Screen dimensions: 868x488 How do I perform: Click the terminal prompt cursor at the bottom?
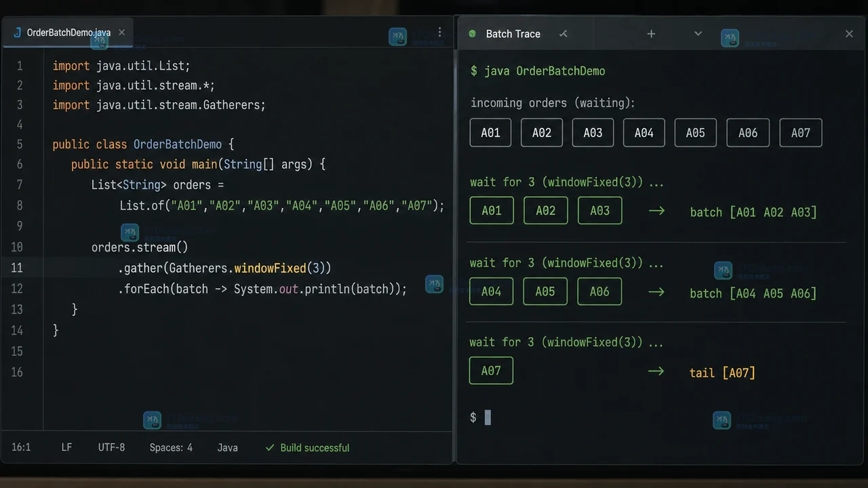[x=488, y=418]
